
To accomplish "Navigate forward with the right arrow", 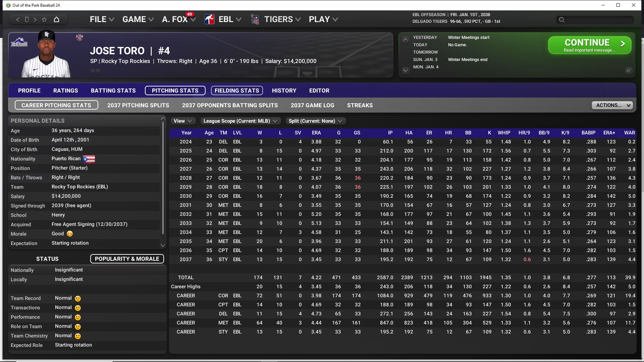I will point(35,19).
